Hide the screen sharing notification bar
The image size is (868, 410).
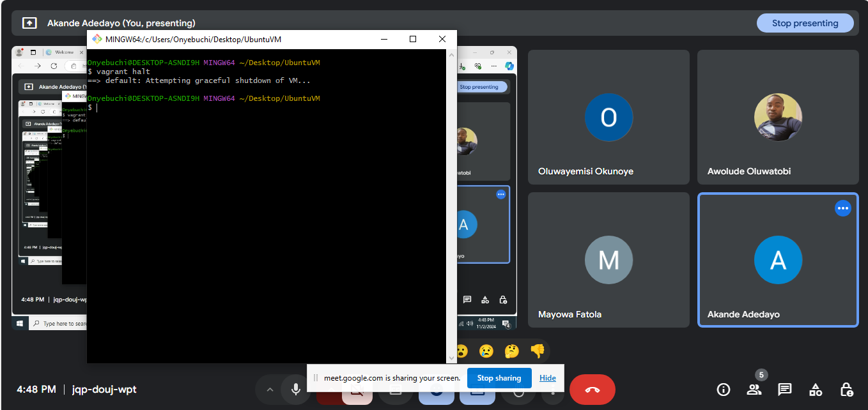(547, 378)
